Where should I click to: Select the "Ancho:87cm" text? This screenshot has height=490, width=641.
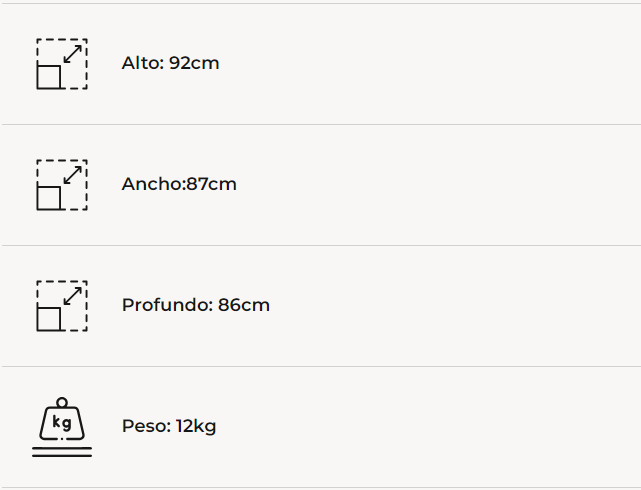click(x=179, y=185)
